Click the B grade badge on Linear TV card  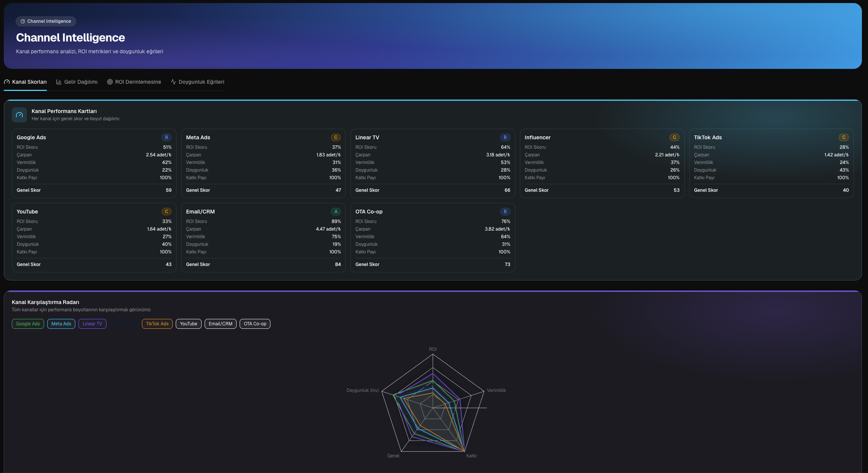pyautogui.click(x=505, y=137)
